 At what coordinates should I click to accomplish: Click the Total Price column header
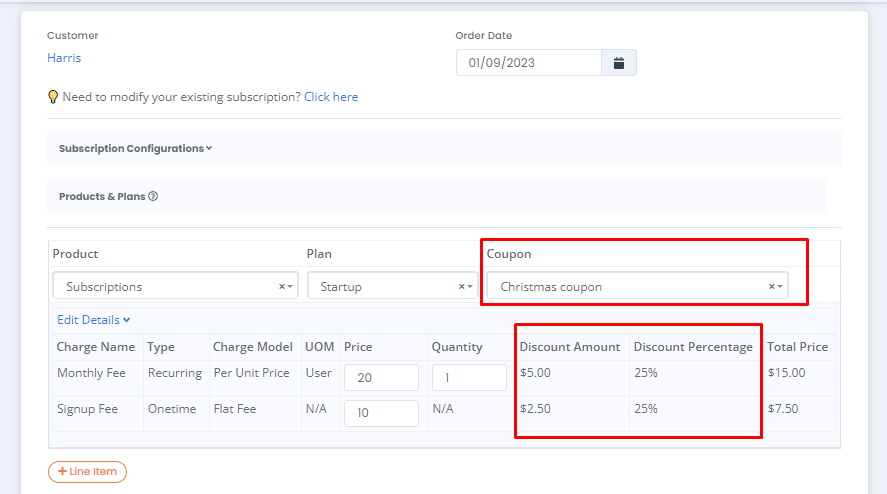coord(797,347)
